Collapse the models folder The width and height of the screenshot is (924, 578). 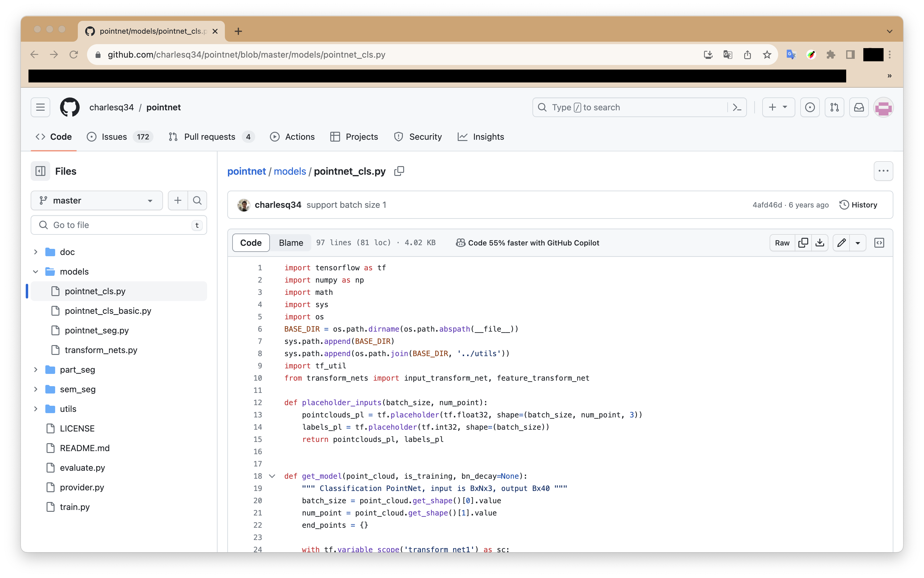(36, 272)
